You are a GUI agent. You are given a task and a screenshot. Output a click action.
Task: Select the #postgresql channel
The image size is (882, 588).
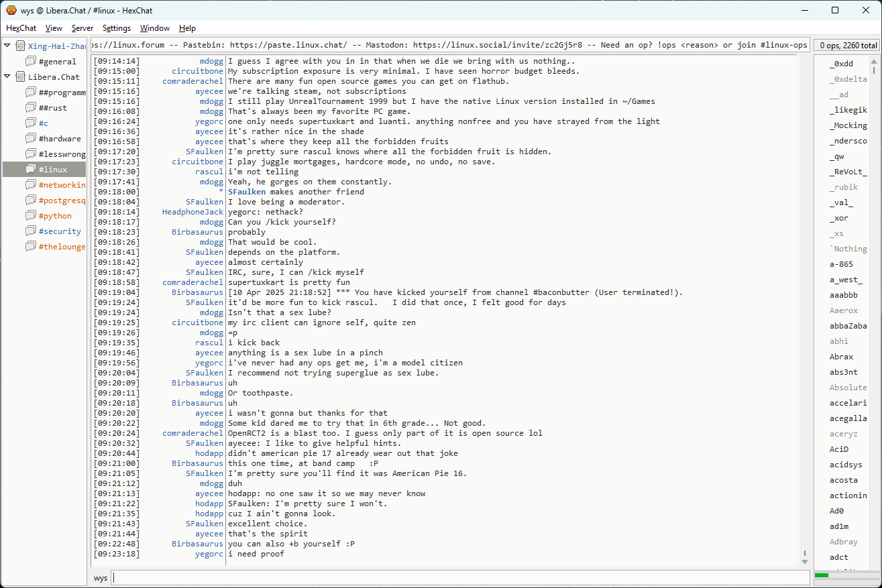coord(62,200)
